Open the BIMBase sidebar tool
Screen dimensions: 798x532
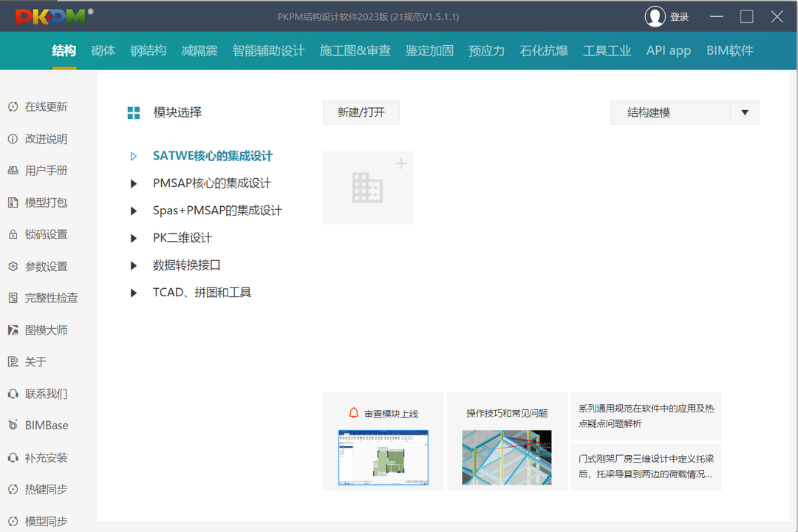click(x=44, y=425)
